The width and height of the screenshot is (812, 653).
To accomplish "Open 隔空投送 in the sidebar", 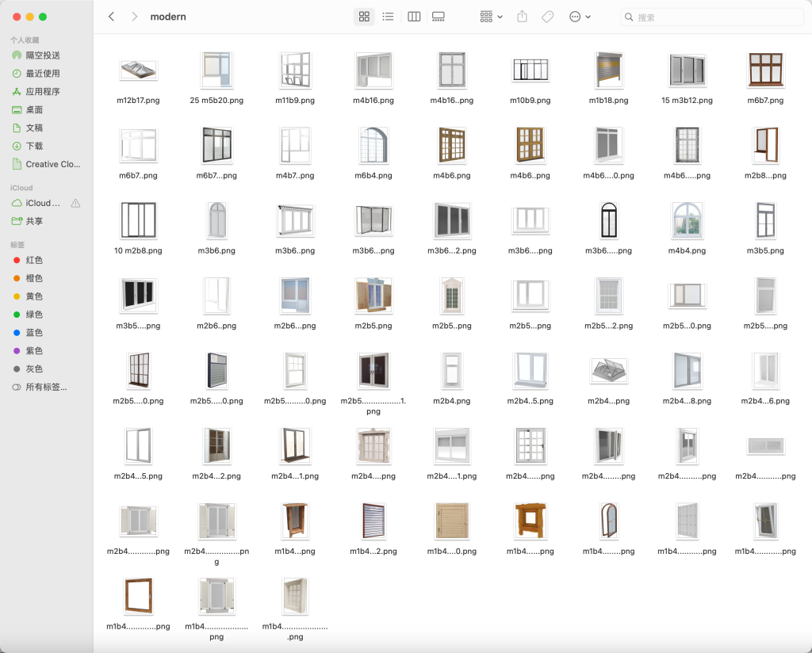I will tap(43, 55).
